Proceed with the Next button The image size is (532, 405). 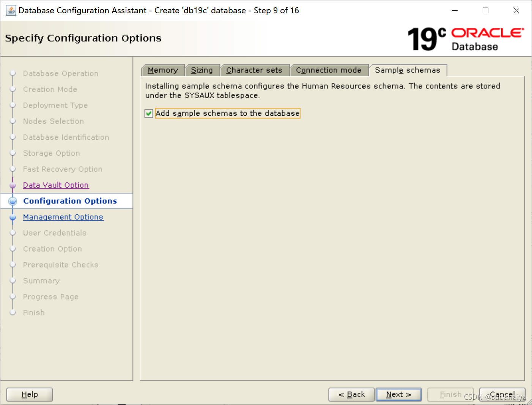point(398,394)
